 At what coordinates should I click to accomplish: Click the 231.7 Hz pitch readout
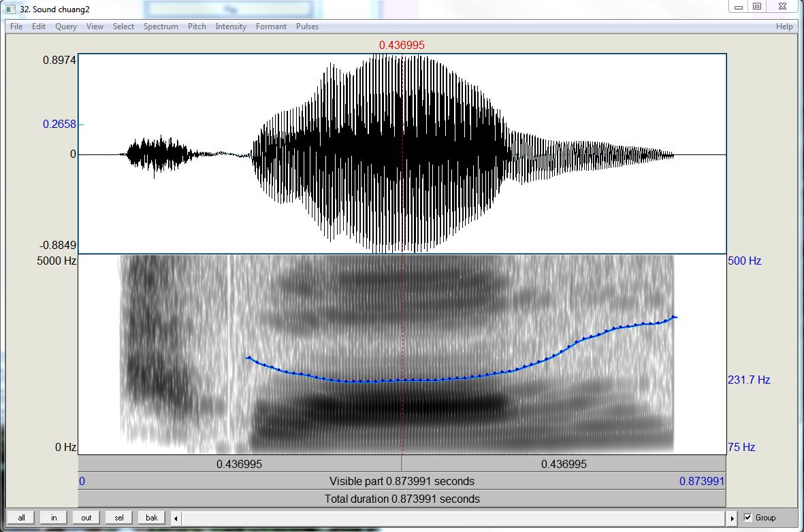tap(749, 380)
